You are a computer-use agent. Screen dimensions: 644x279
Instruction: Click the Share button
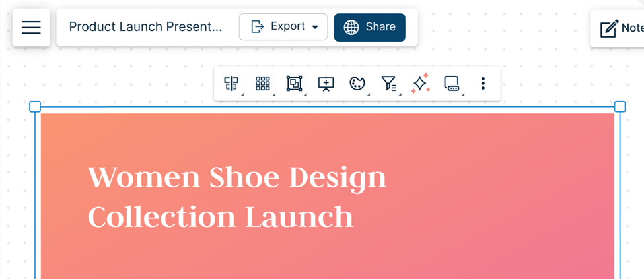click(369, 27)
